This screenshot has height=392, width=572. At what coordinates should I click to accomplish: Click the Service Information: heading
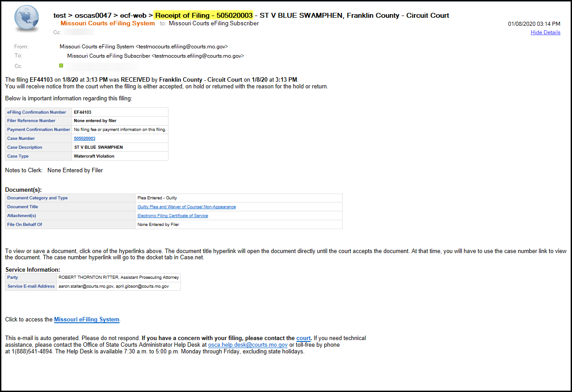33,270
